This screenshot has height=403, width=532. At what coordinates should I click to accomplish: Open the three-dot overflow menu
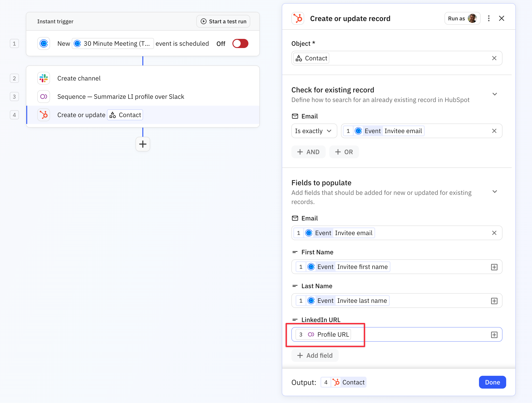pyautogui.click(x=489, y=18)
